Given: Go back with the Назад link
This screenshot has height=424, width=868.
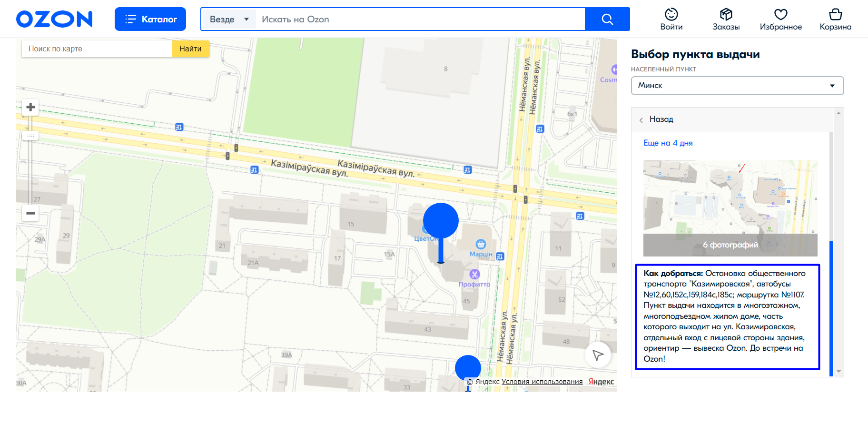Looking at the screenshot, I should pos(661,119).
